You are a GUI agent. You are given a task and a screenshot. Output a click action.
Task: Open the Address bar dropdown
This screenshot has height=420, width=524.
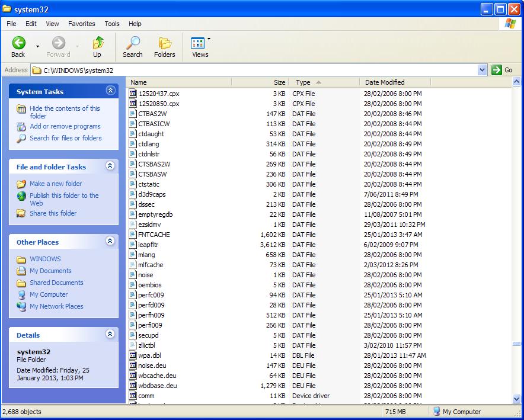pyautogui.click(x=482, y=70)
